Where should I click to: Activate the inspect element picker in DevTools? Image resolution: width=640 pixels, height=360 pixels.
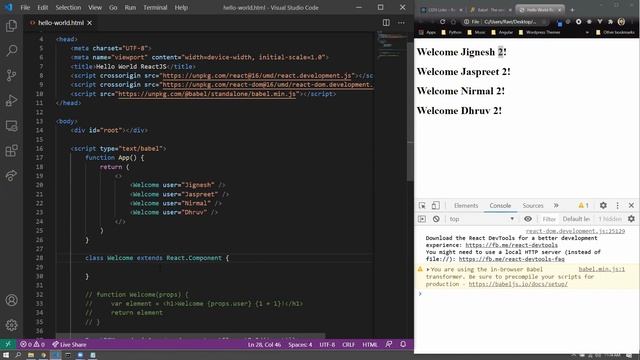coord(422,205)
